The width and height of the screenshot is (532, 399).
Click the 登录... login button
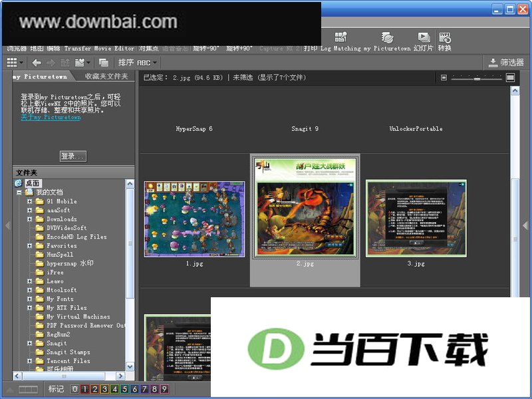(x=73, y=156)
